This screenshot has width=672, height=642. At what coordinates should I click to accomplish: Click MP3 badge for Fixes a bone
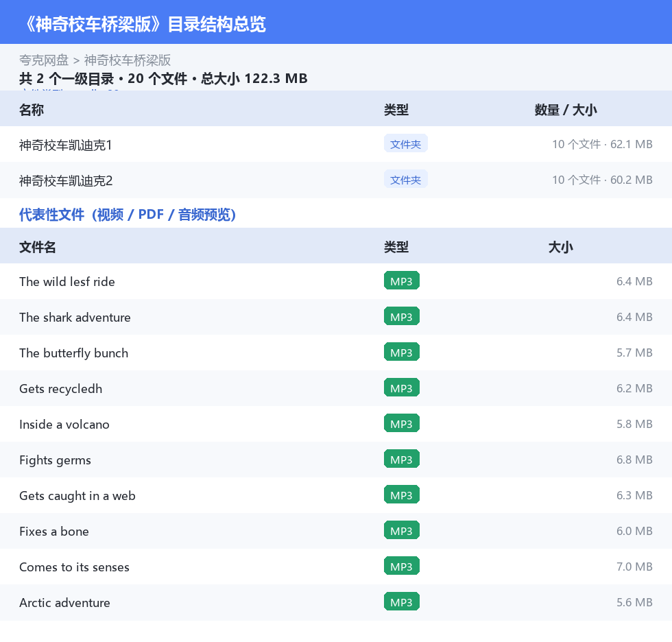402,530
